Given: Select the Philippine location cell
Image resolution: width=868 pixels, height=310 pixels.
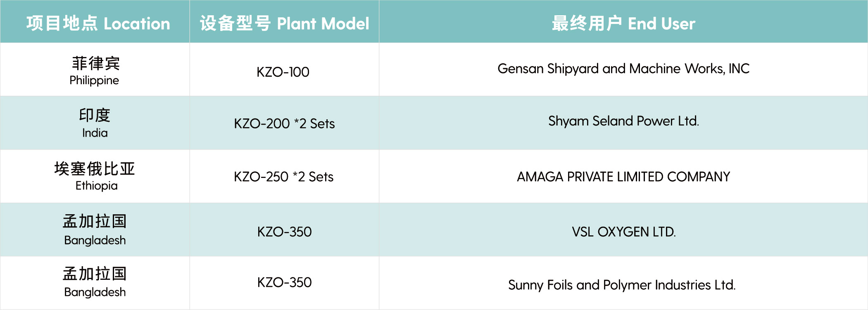Looking at the screenshot, I should pyautogui.click(x=95, y=70).
